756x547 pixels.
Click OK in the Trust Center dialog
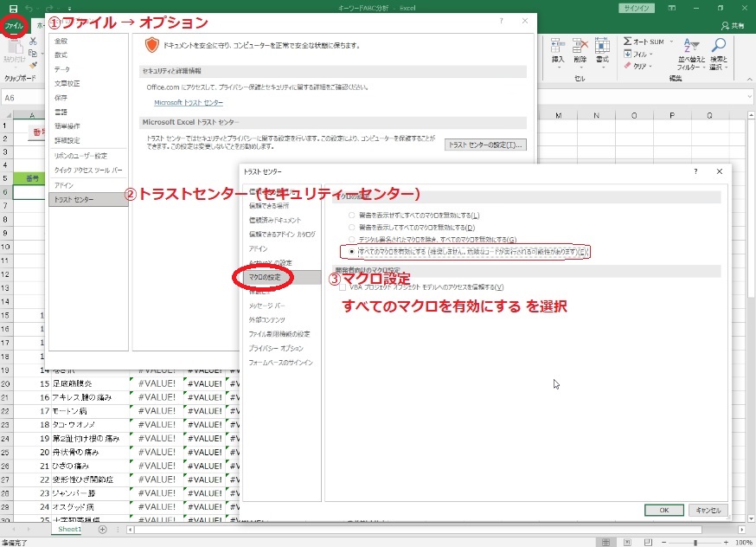[x=664, y=510]
